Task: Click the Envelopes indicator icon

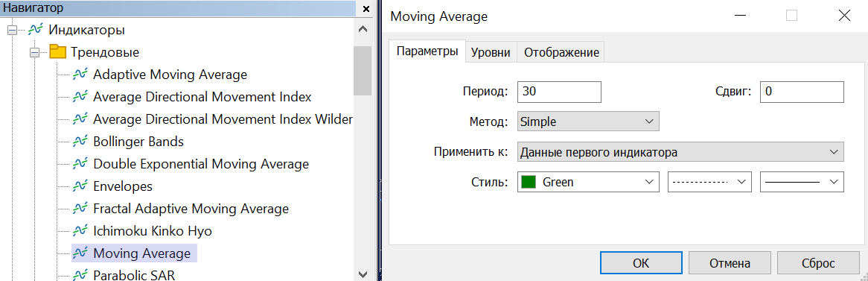Action: [80, 186]
